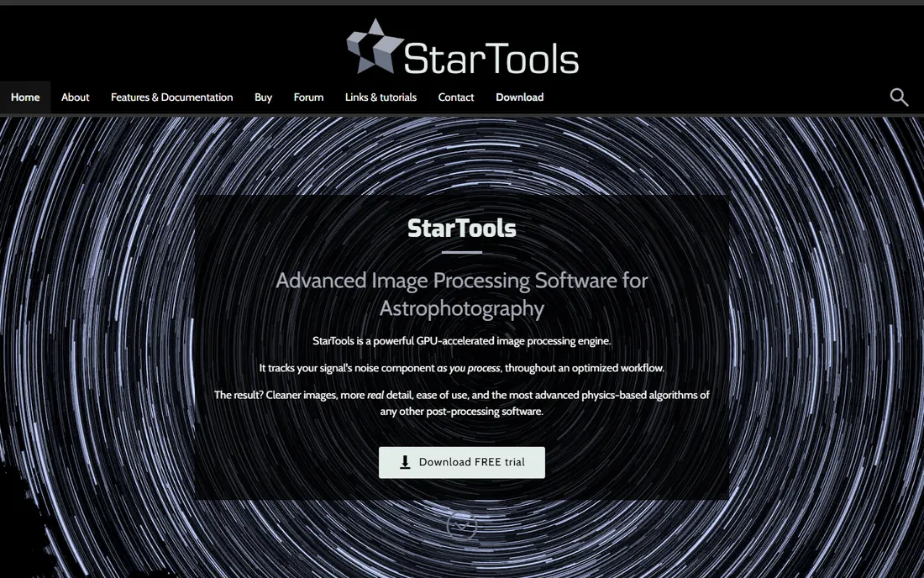Go to the About page
924x578 pixels.
tap(76, 97)
